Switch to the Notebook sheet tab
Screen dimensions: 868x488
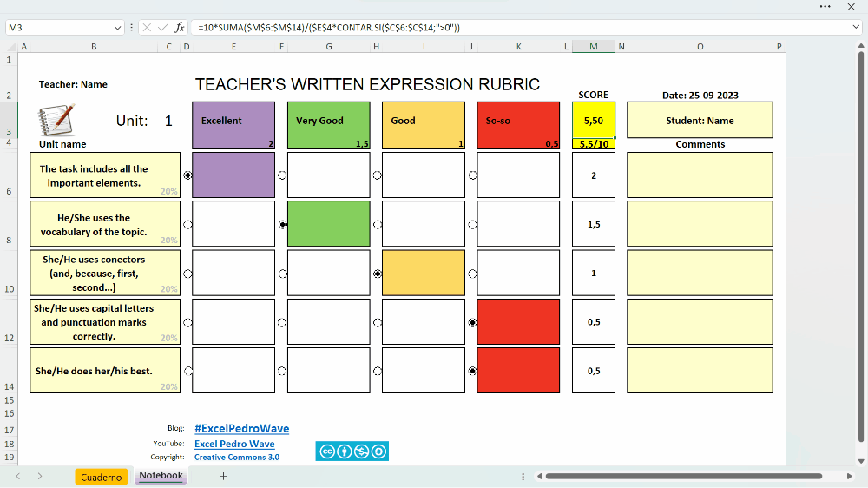tap(161, 475)
